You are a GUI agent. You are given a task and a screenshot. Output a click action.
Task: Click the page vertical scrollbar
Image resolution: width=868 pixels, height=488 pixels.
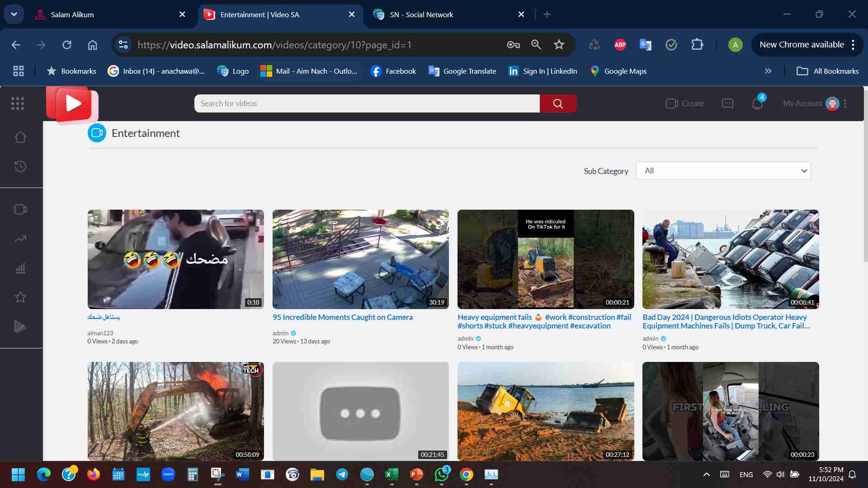[x=865, y=176]
